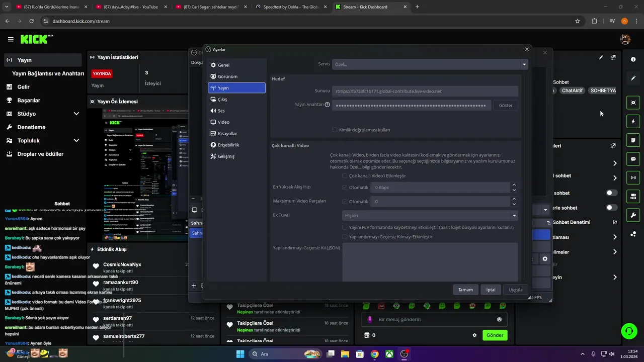Click the Sunucu server URL field
The image size is (644, 362).
click(425, 91)
